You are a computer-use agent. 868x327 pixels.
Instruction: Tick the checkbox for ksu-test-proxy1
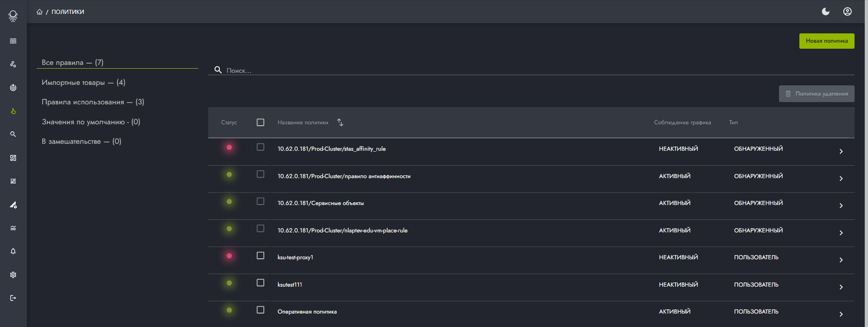pyautogui.click(x=261, y=256)
